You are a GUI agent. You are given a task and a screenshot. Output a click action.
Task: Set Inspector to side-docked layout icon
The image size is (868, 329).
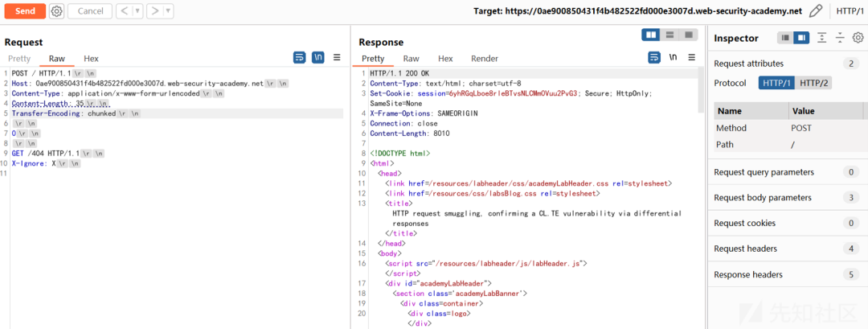click(801, 38)
